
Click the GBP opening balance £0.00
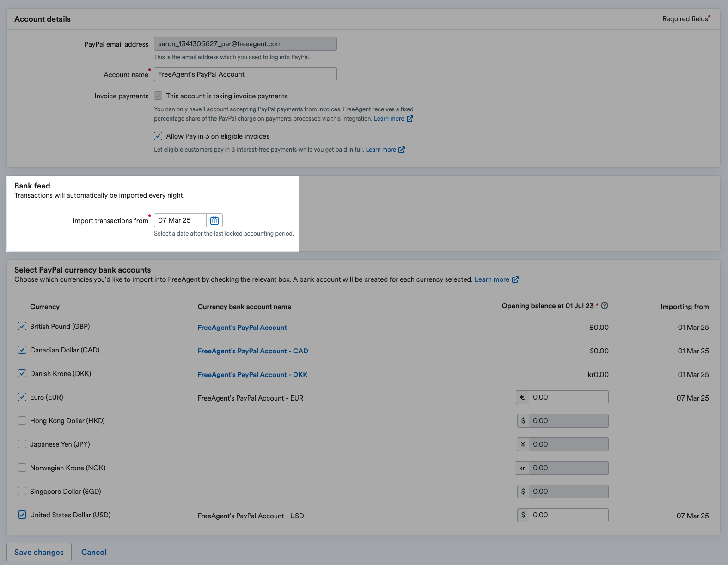599,328
